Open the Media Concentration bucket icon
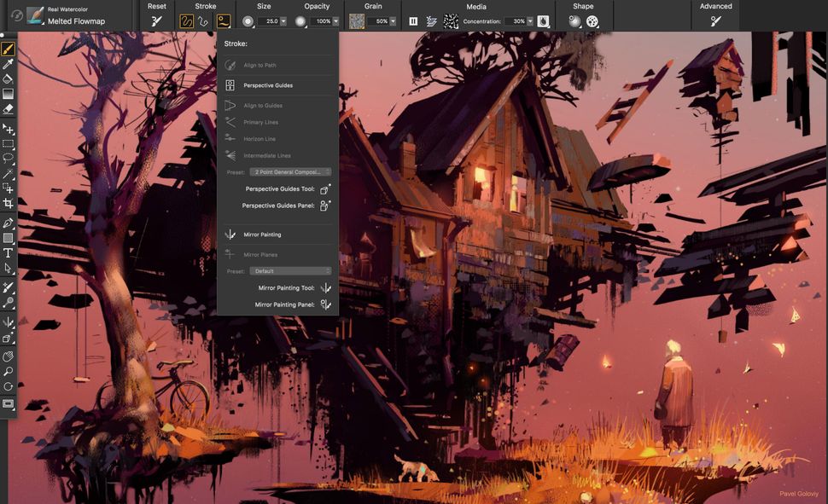 point(544,20)
